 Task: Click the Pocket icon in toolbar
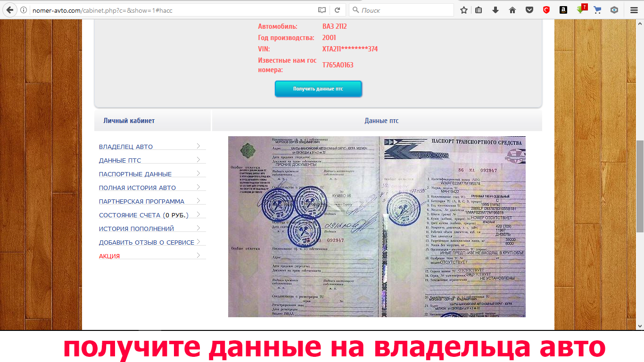(x=529, y=10)
